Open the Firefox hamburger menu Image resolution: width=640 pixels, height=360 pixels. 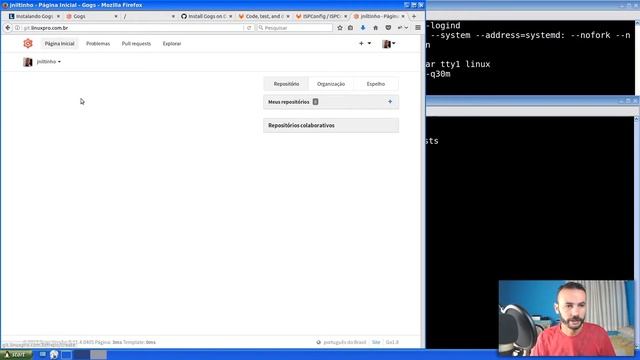point(418,28)
